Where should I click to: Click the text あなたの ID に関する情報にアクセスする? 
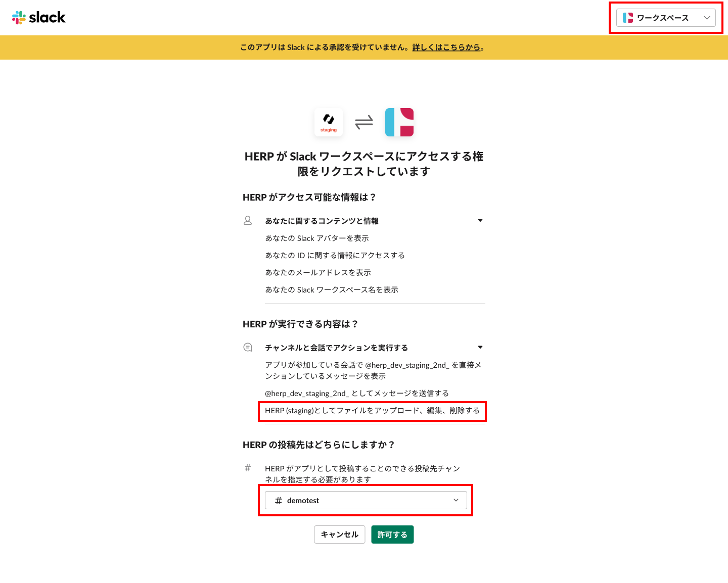pos(335,256)
